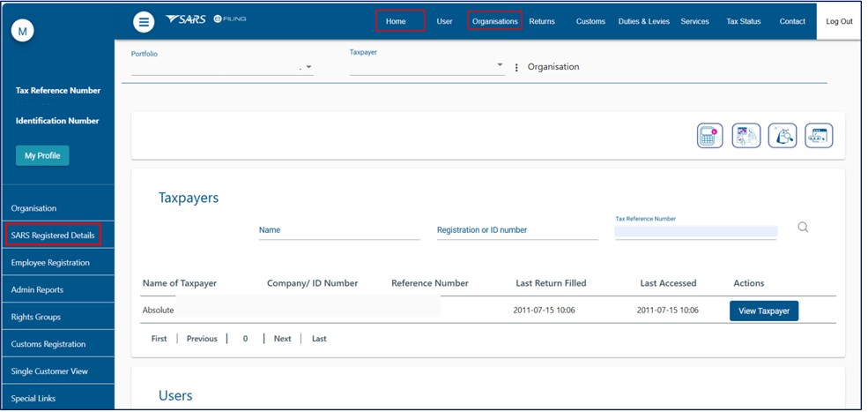Expand the Portfolio dropdown
The image size is (868, 412).
(x=309, y=67)
